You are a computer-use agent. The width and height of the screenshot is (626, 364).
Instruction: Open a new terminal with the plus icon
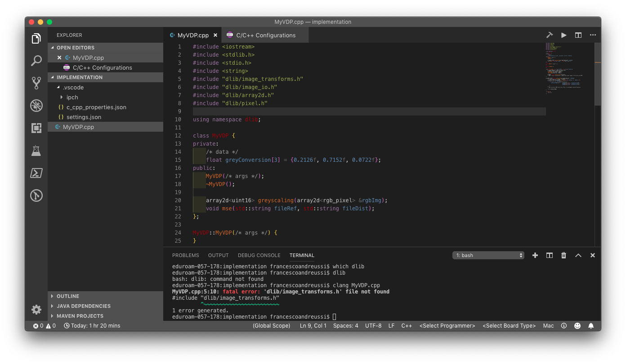point(535,255)
